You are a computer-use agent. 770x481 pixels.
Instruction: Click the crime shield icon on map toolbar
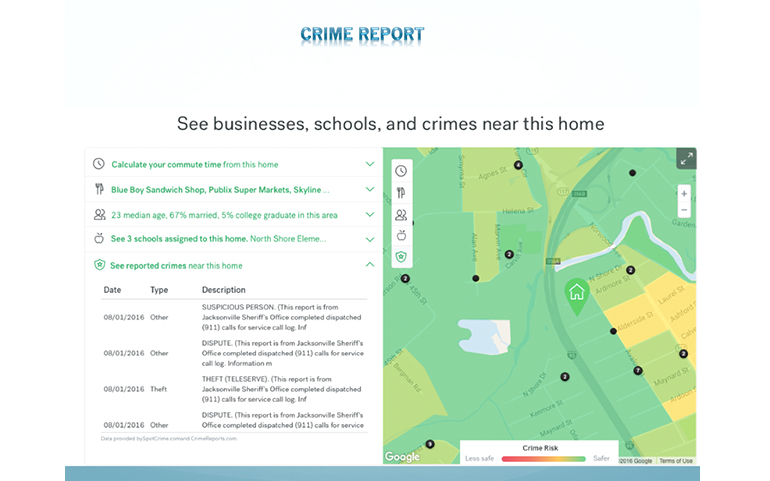(400, 257)
